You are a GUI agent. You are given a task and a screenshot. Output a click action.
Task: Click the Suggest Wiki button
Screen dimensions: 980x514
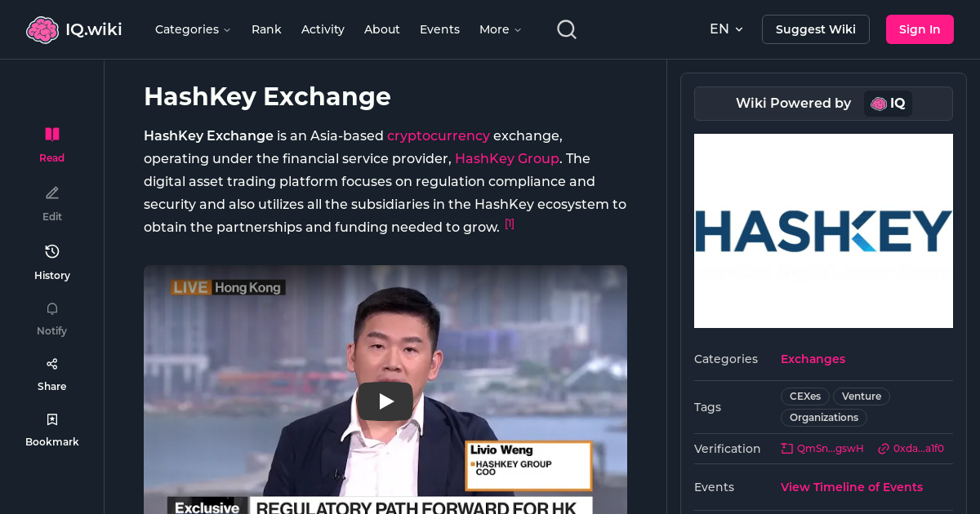pos(815,29)
